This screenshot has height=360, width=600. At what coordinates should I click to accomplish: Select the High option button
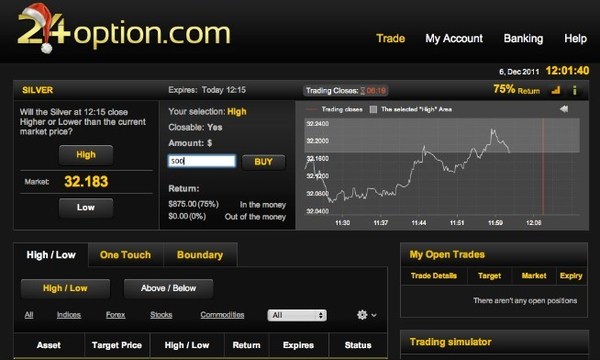[x=86, y=155]
